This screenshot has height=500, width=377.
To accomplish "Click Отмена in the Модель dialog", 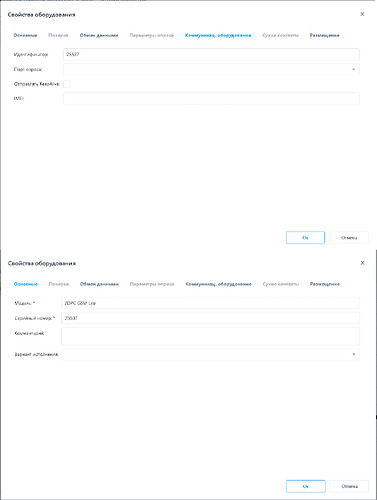I will pos(349,486).
